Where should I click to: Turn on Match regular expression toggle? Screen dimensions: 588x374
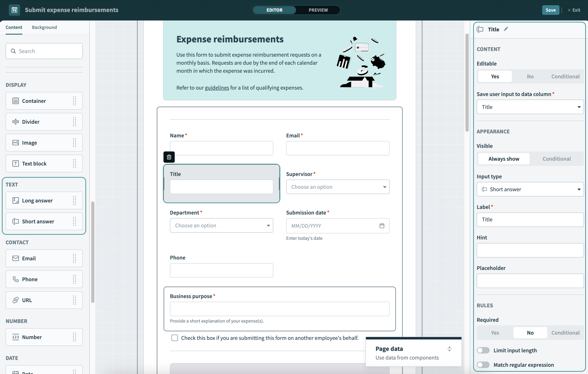click(x=483, y=365)
